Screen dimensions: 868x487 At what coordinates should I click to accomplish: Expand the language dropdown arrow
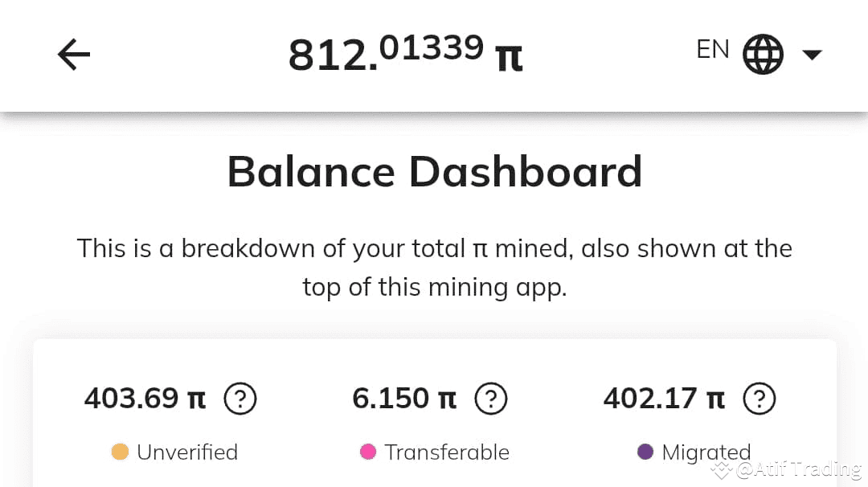812,54
